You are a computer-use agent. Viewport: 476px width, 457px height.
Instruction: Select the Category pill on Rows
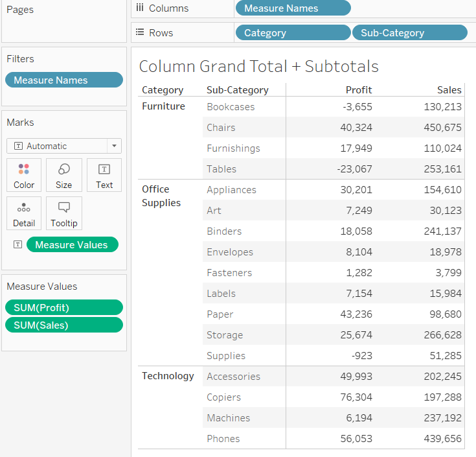293,32
